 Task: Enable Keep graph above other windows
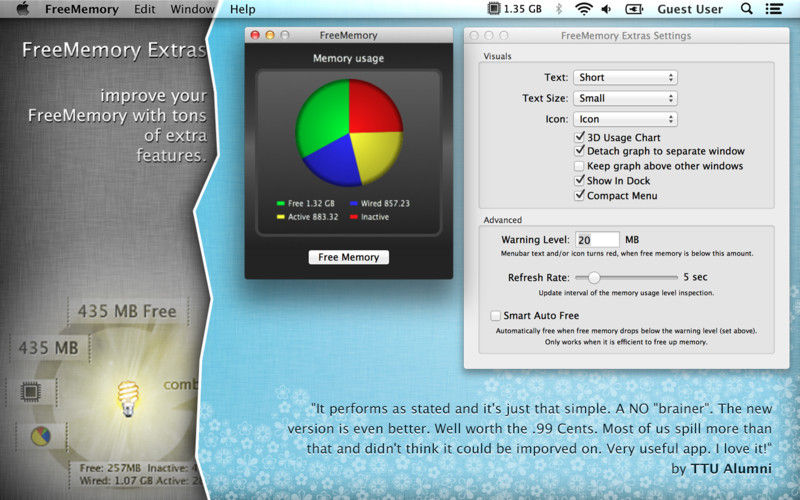(579, 166)
